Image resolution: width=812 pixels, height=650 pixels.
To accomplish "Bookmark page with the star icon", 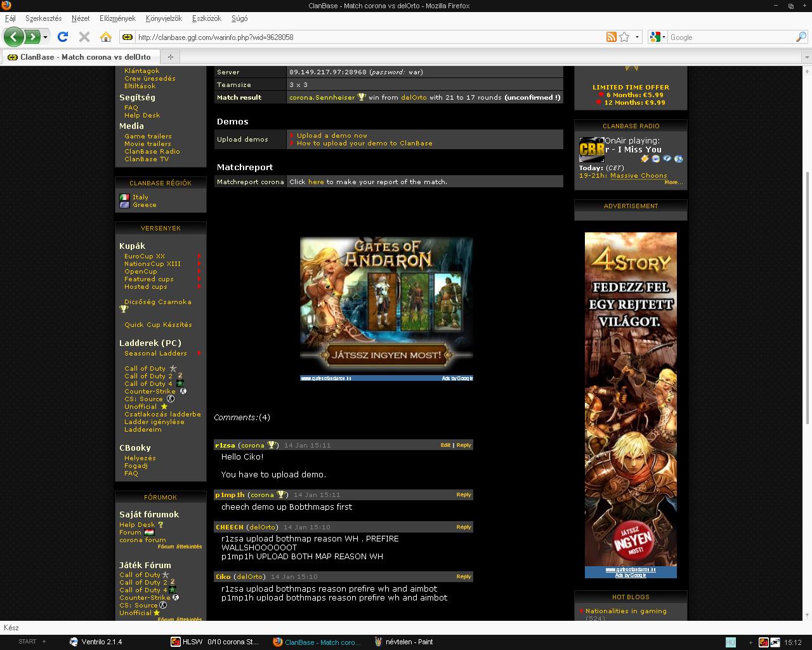I will coord(624,37).
